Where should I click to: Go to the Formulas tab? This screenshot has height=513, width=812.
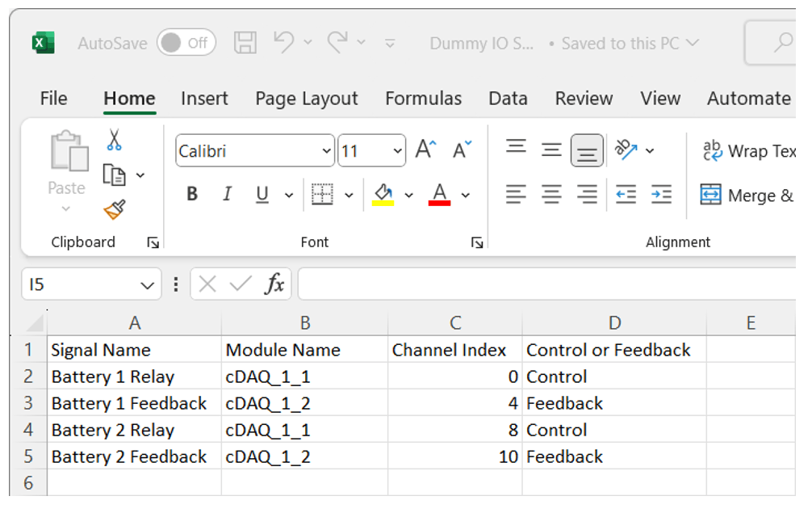tap(423, 98)
